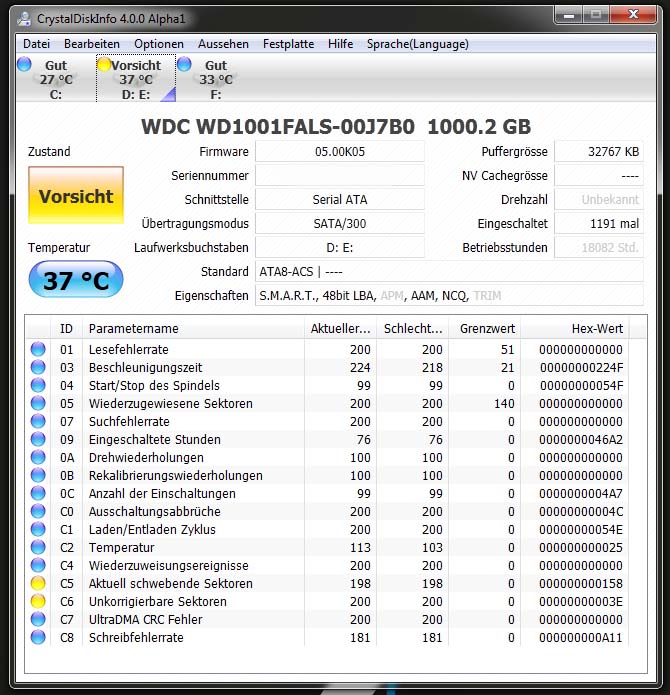
Task: Click the blue status orb for drive C:
Action: (x=24, y=64)
